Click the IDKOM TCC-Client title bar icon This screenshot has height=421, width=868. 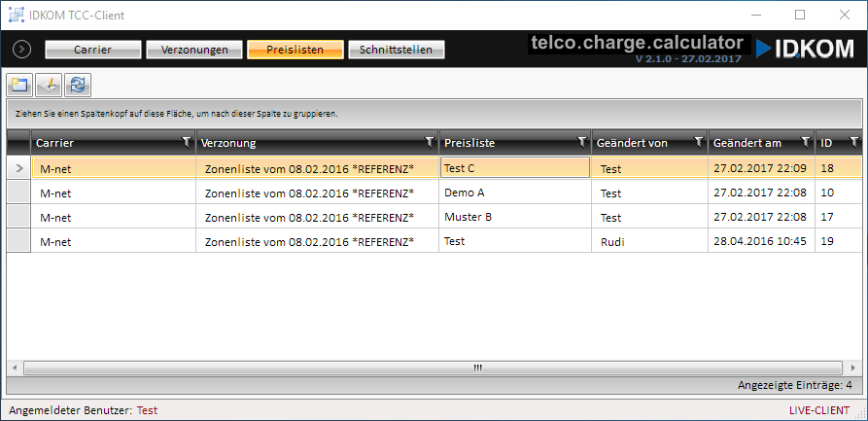[16, 15]
